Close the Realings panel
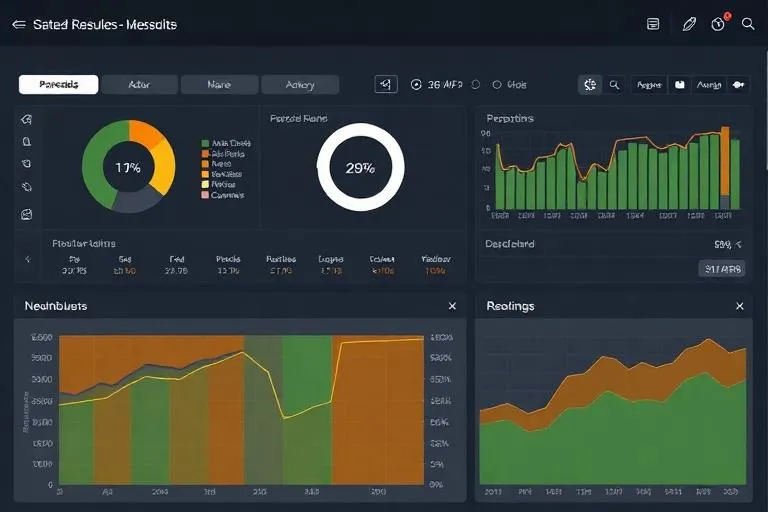The width and height of the screenshot is (768, 512). pyautogui.click(x=740, y=306)
